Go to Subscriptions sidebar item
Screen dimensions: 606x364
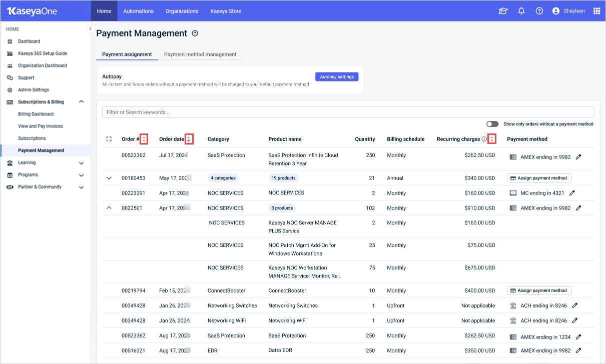pos(32,138)
